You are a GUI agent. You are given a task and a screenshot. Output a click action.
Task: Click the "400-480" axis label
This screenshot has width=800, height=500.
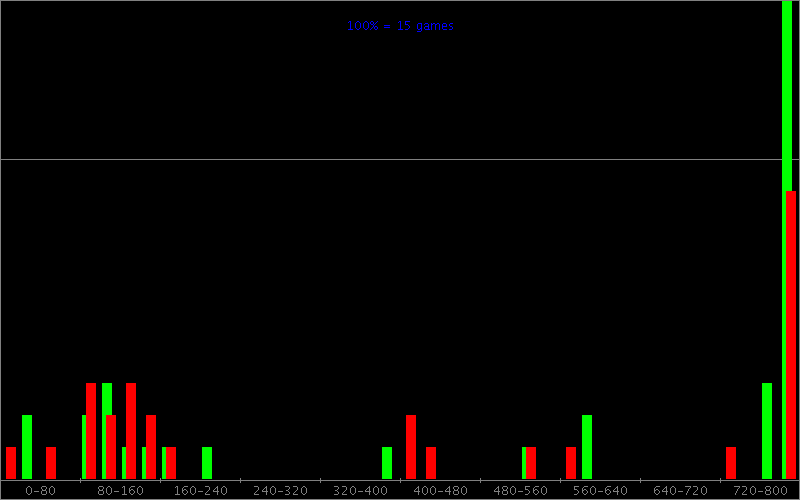[440, 491]
